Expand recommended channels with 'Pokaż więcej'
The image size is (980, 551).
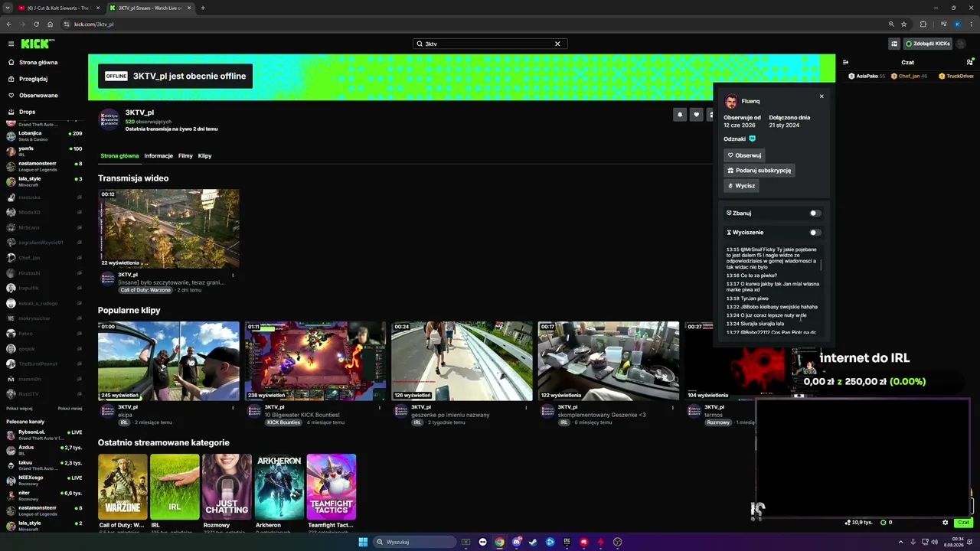click(x=19, y=409)
